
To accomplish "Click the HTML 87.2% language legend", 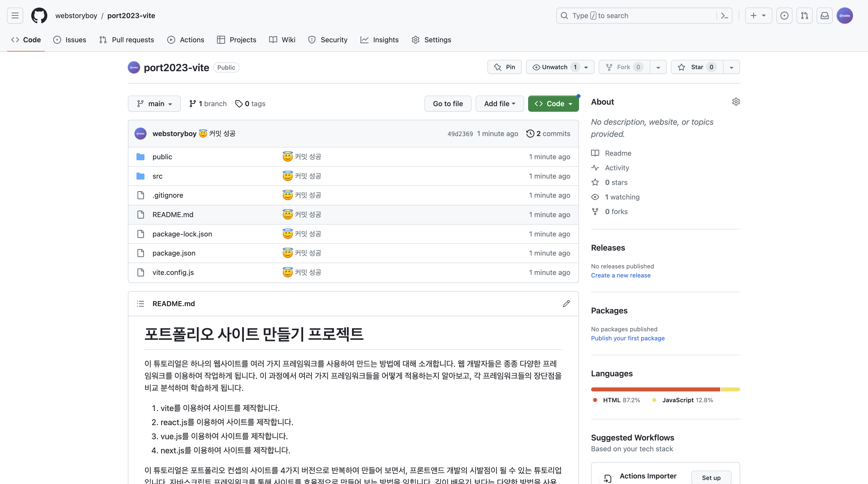I will click(617, 400).
